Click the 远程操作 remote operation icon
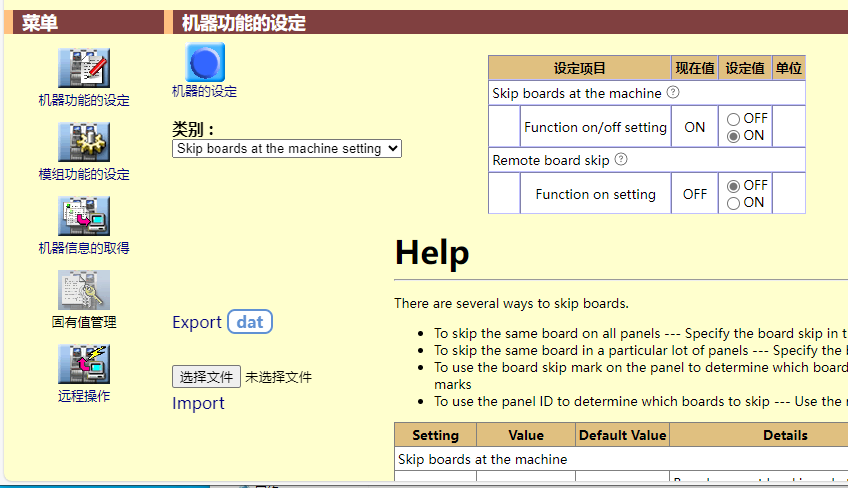Image resolution: width=848 pixels, height=488 pixels. tap(84, 364)
